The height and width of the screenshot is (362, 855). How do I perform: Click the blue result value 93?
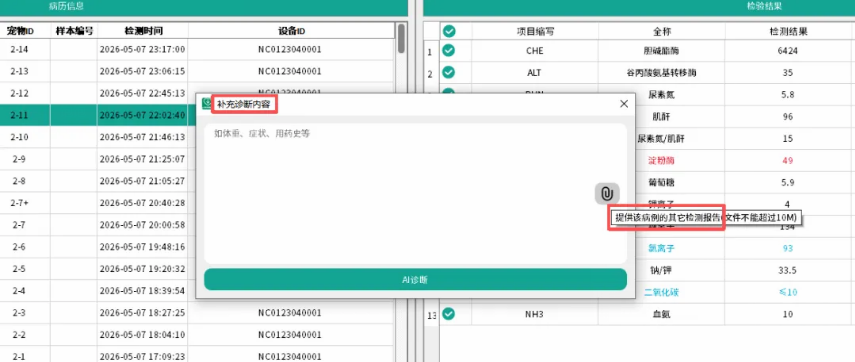coord(787,249)
